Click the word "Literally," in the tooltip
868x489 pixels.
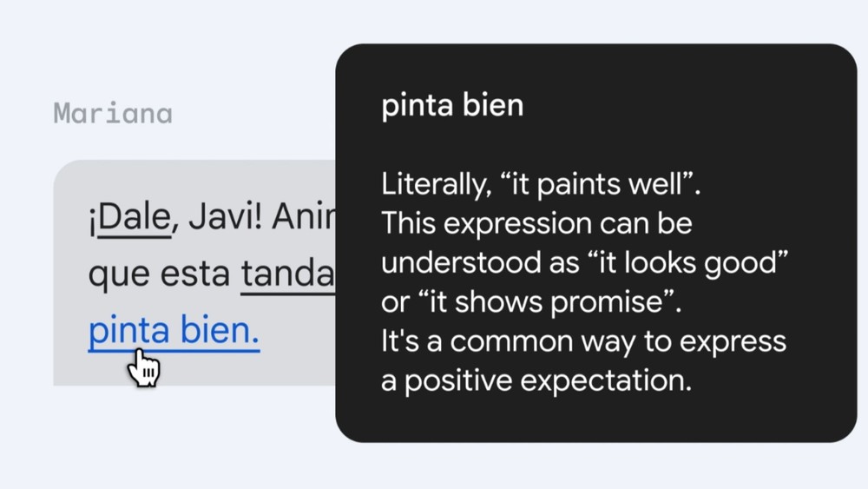(436, 184)
